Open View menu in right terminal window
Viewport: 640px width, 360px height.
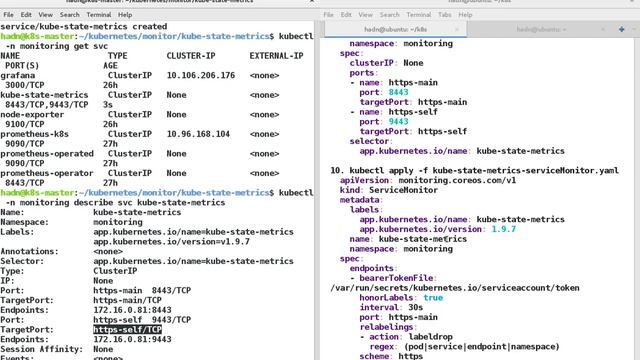(365, 15)
